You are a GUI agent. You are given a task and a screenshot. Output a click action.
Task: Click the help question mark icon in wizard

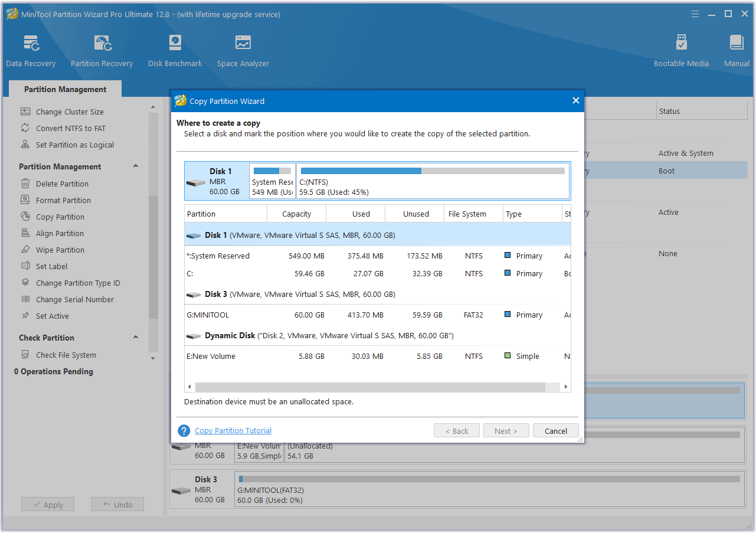click(x=184, y=431)
